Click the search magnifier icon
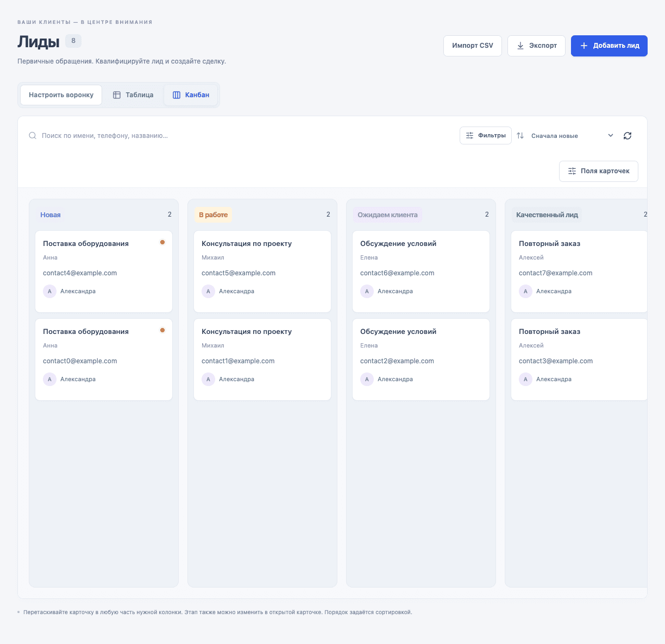This screenshot has width=665, height=644. 33,136
